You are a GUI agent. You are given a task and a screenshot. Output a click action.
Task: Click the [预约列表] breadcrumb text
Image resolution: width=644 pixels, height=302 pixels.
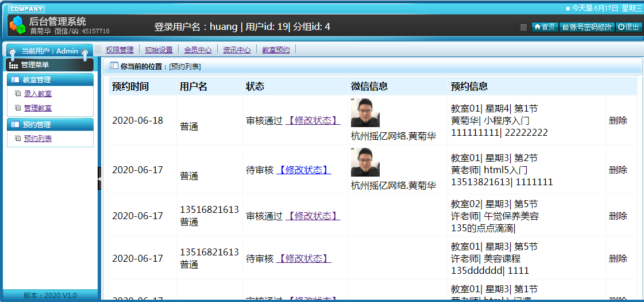pos(185,66)
